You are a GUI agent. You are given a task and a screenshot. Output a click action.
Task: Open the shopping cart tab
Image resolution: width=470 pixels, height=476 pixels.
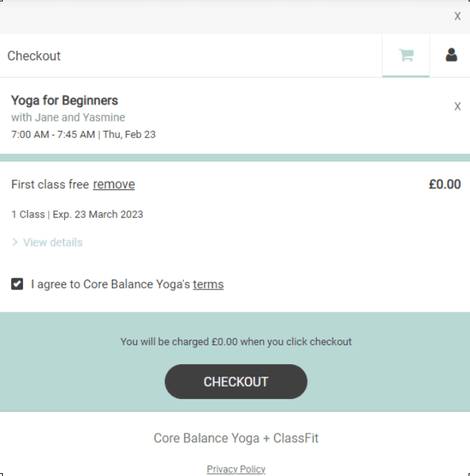[x=406, y=56]
